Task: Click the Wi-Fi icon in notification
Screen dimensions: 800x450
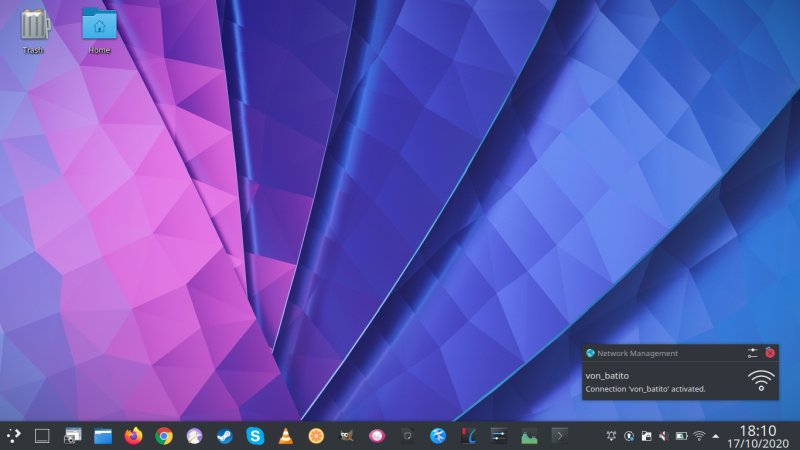Action: pos(761,381)
